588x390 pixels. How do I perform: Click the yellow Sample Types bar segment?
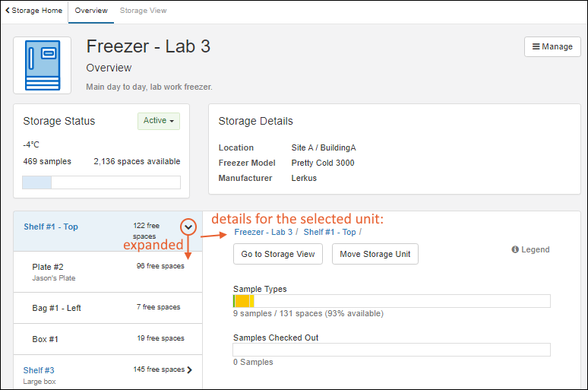pos(243,301)
